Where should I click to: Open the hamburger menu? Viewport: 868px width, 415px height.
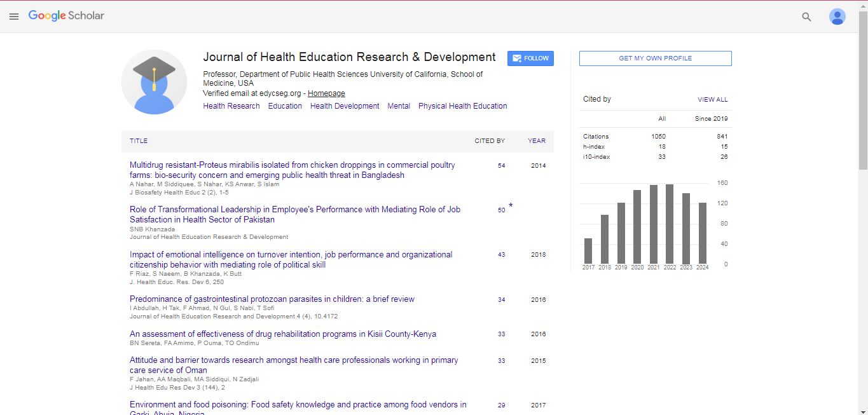pyautogui.click(x=13, y=17)
